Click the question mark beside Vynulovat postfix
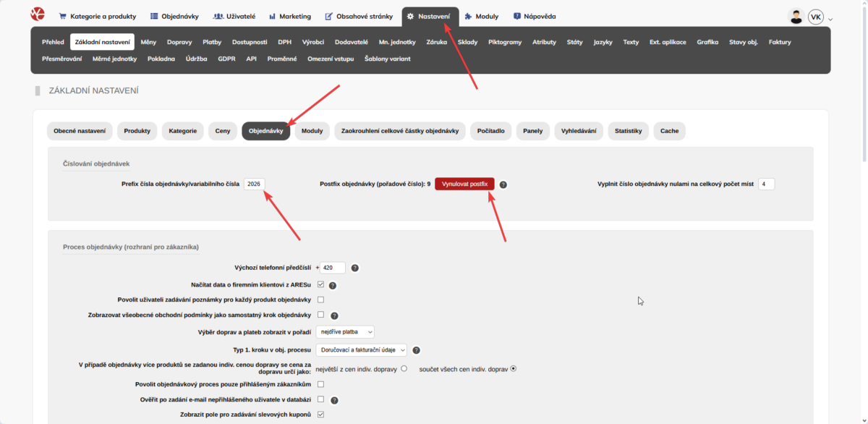The height and width of the screenshot is (424, 868). point(503,184)
